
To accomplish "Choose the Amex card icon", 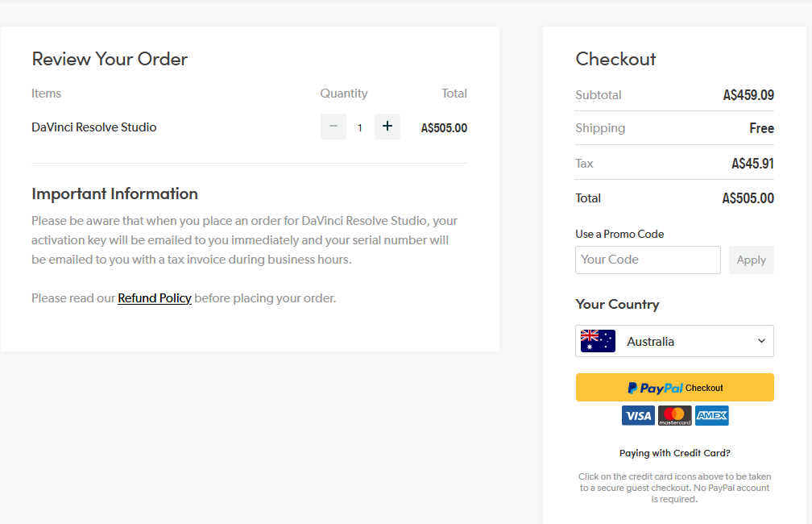I will 712,416.
